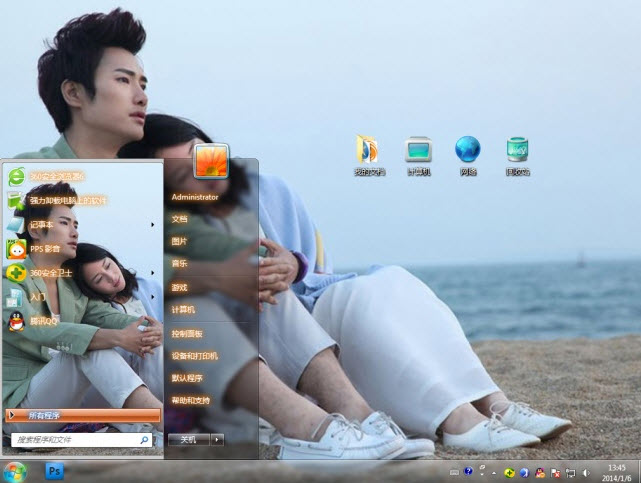Open 控制面板 (Control Panel)

[187, 334]
